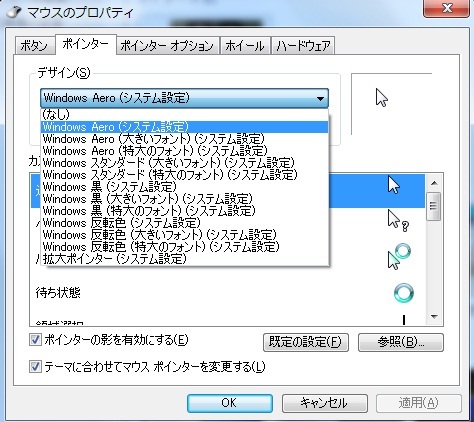Toggle テーマに合わせてマウス ポインターを変更する checkbox
The width and height of the screenshot is (474, 422).
click(35, 367)
